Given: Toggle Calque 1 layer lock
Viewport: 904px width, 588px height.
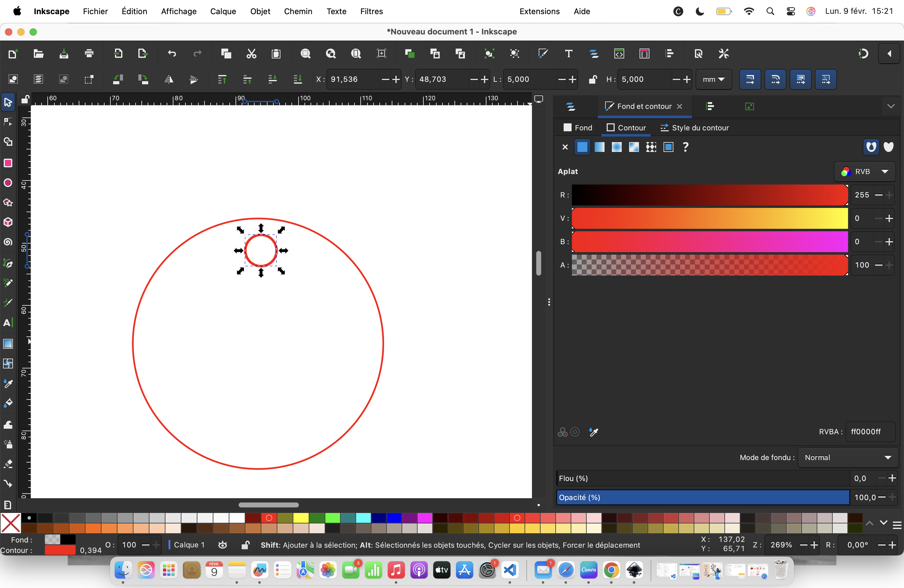Looking at the screenshot, I should pyautogui.click(x=245, y=545).
